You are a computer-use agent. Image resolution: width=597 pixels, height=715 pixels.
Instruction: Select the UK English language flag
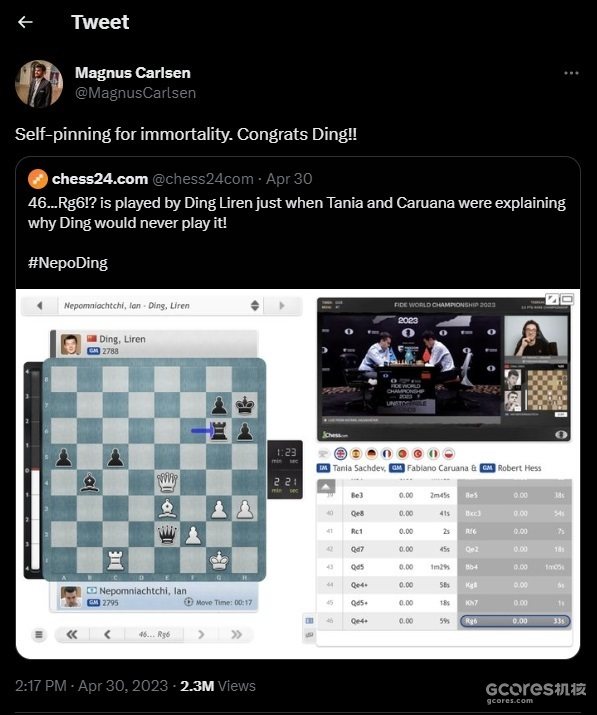pos(341,454)
